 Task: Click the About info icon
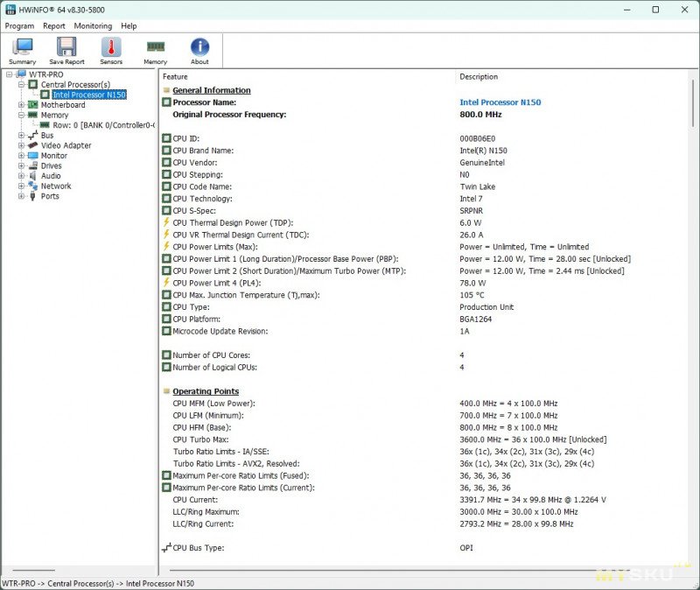tap(199, 46)
